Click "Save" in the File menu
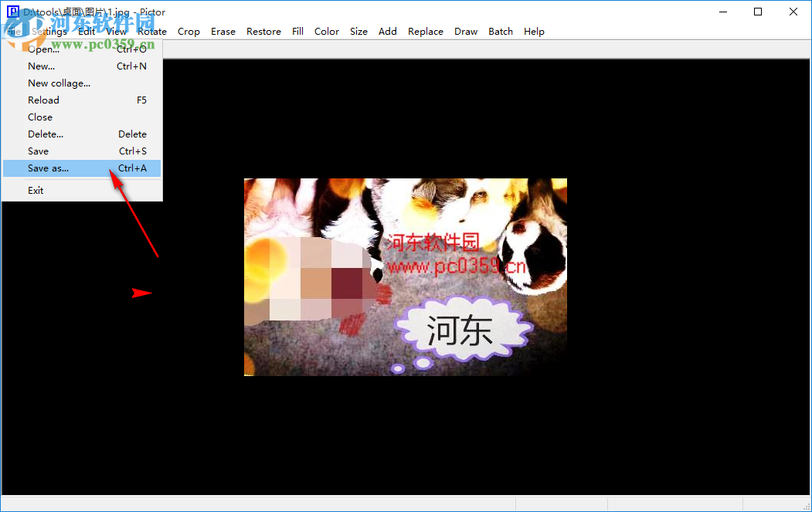 pos(38,151)
